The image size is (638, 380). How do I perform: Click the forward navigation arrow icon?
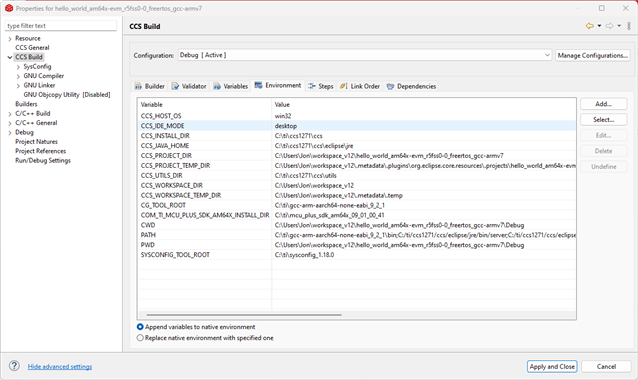[609, 26]
